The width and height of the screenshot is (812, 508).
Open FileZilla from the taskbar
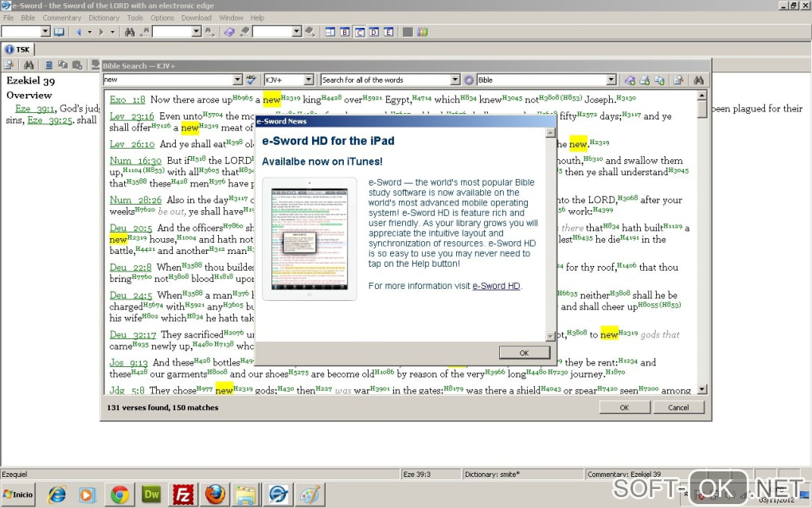(x=183, y=495)
